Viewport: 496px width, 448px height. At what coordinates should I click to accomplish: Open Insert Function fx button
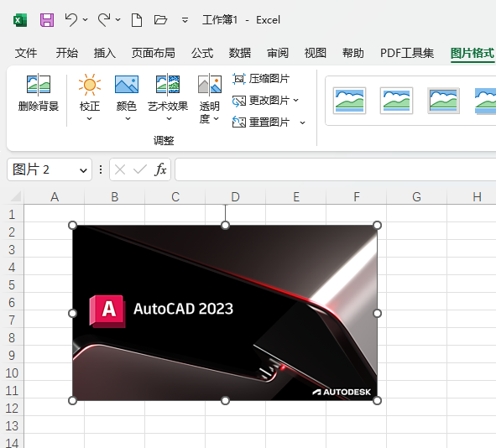160,169
